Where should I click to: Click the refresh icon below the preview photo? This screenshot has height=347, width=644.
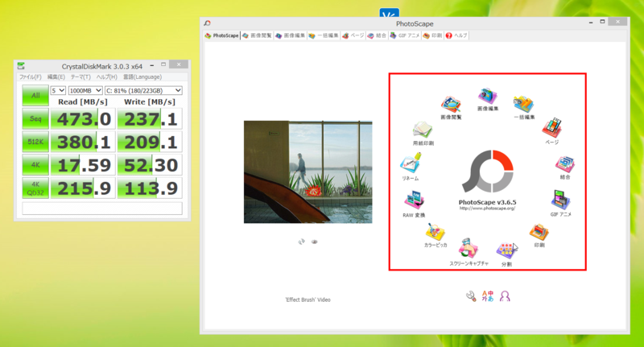click(301, 242)
